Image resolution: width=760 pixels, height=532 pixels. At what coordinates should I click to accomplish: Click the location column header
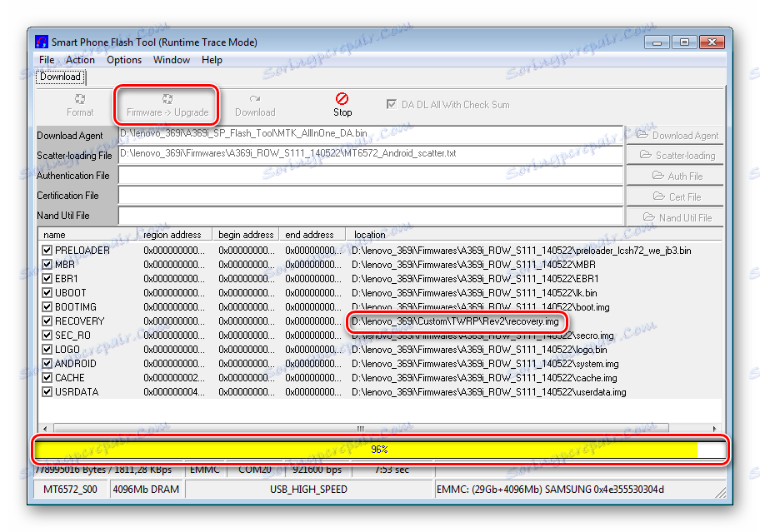point(533,235)
